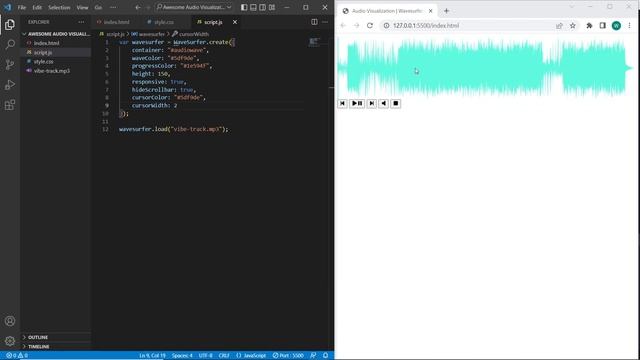Toggle the primary side bar
The height and width of the screenshot is (360, 640).
pos(244,7)
